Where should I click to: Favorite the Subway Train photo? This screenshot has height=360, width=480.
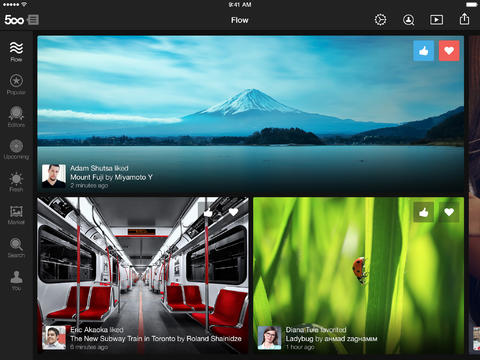pyautogui.click(x=233, y=212)
